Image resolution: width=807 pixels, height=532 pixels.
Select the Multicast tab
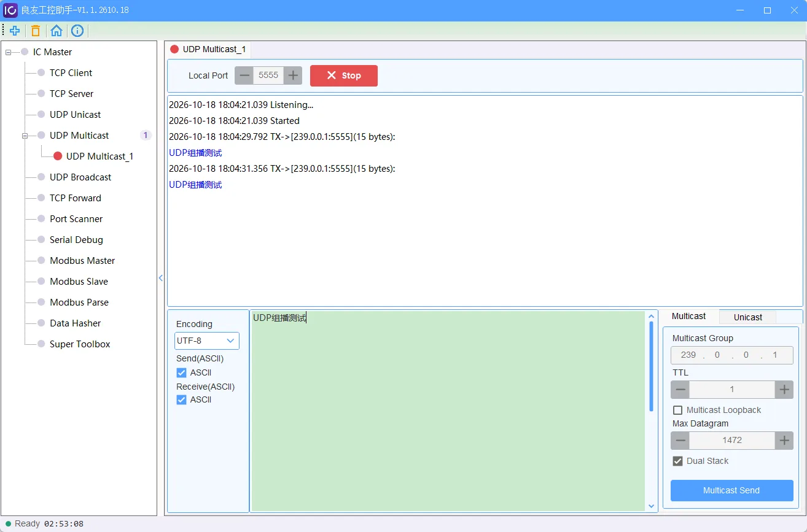[688, 316]
